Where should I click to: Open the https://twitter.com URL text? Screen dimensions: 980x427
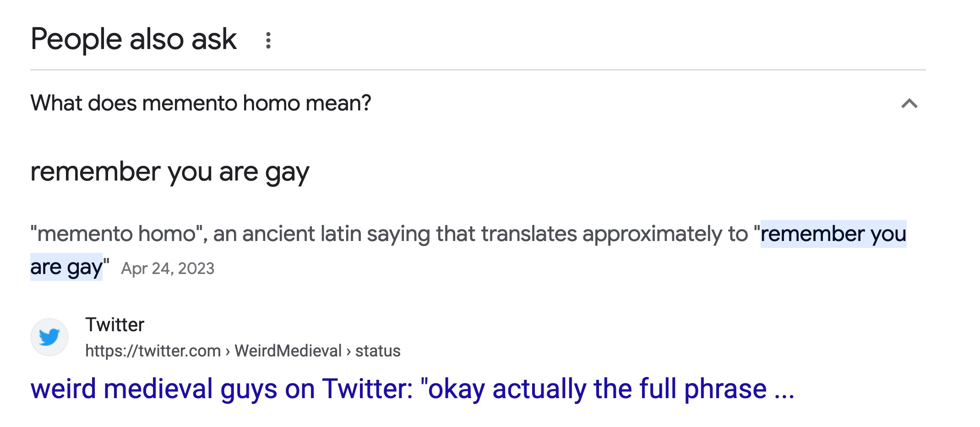click(153, 351)
